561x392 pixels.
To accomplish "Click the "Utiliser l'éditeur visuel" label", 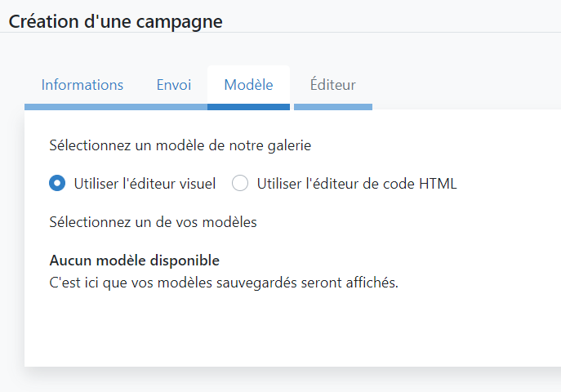I will click(145, 184).
